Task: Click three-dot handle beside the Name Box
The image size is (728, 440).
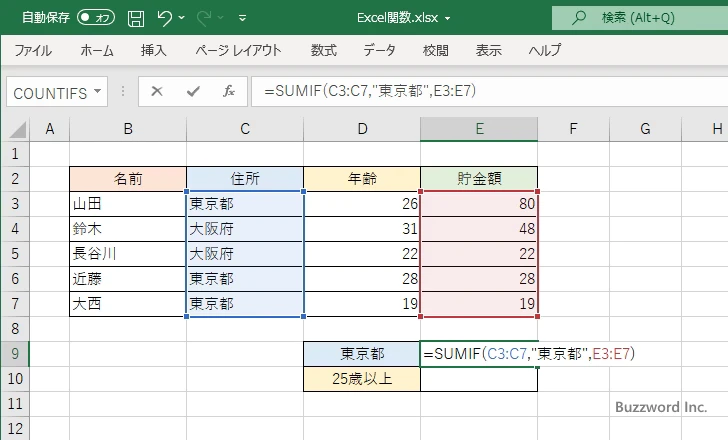Action: pyautogui.click(x=123, y=91)
